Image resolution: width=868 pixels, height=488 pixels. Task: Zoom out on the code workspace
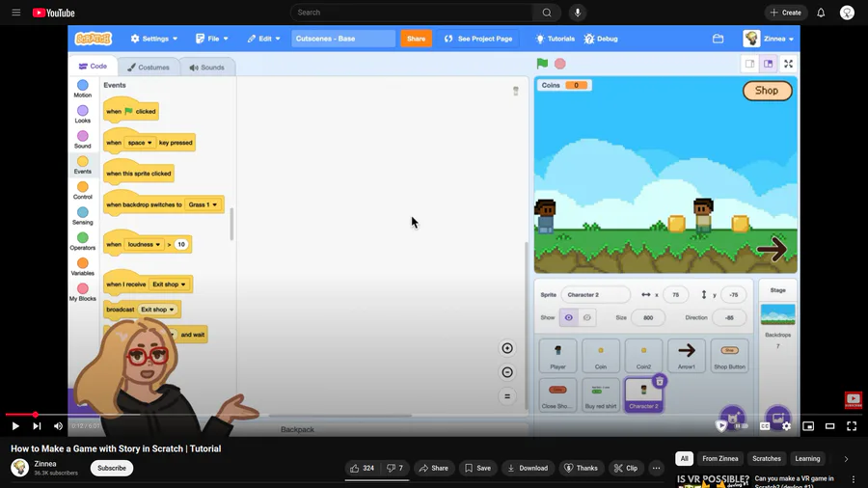(507, 372)
